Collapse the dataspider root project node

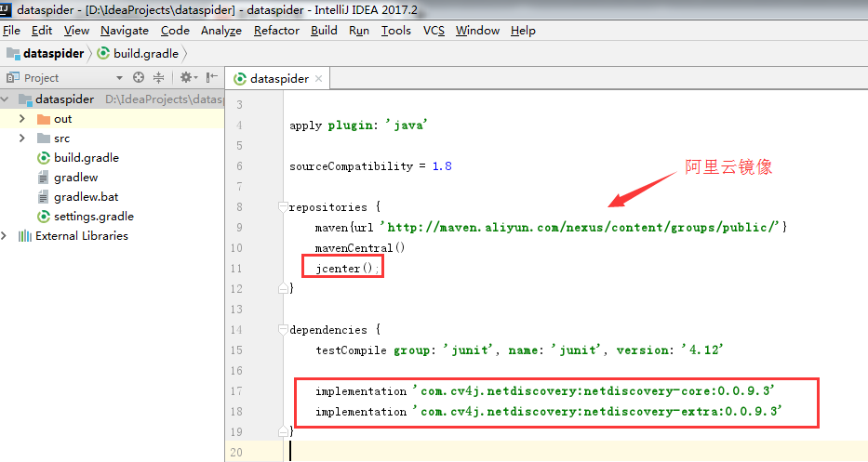(x=5, y=99)
